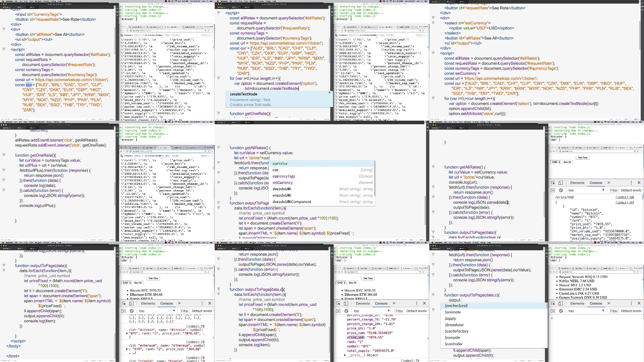Open the (index):60 source link
The width and height of the screenshot is (644, 362).
[x=624, y=197]
